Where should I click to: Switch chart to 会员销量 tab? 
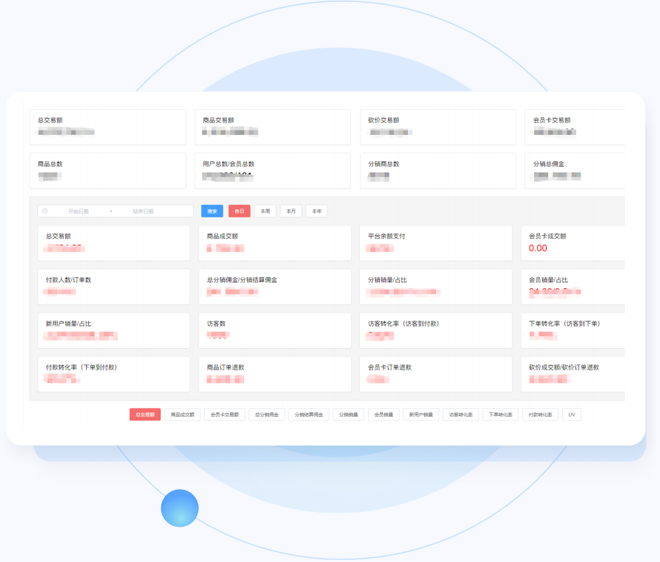(383, 415)
